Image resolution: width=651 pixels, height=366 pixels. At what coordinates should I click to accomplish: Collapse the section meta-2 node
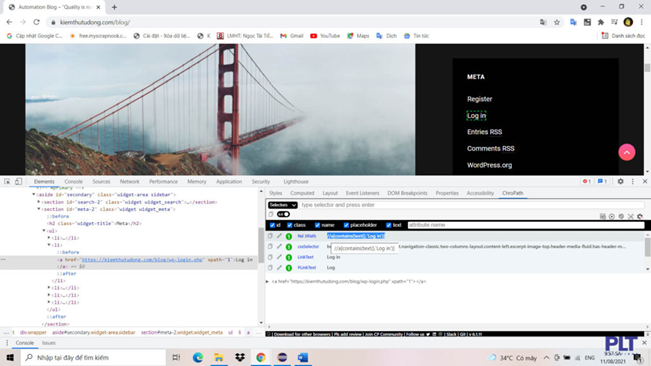(x=39, y=209)
